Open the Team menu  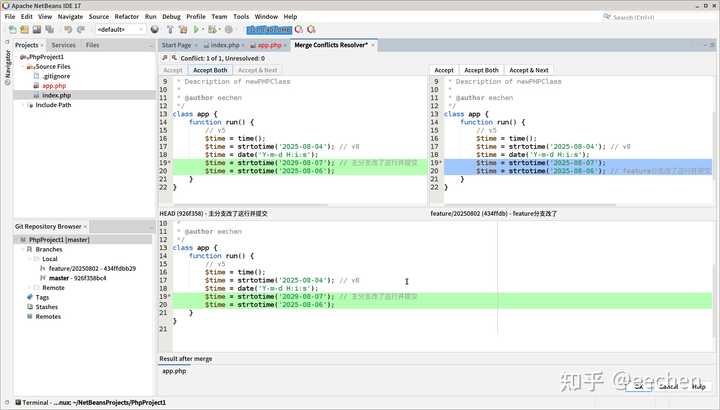tap(219, 17)
